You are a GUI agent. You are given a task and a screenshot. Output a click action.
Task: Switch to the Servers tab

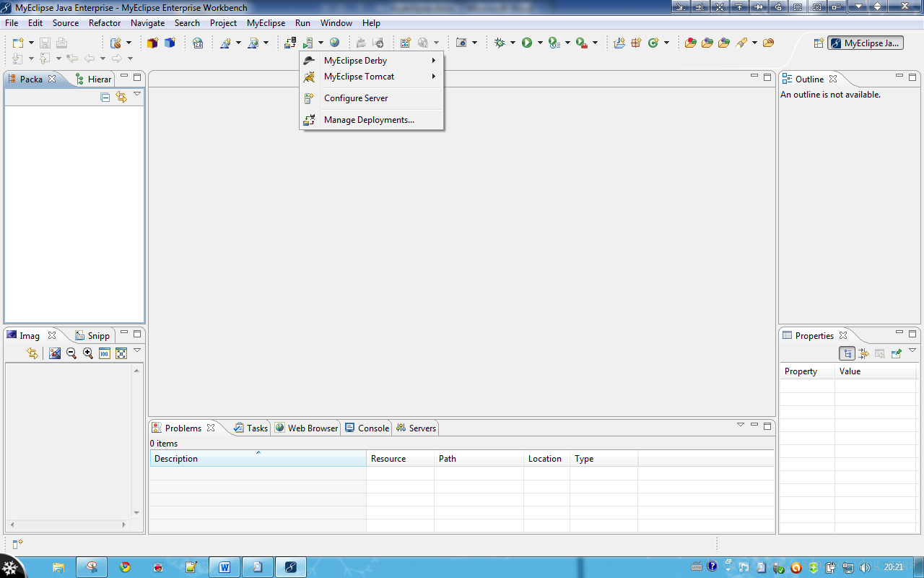tap(416, 428)
